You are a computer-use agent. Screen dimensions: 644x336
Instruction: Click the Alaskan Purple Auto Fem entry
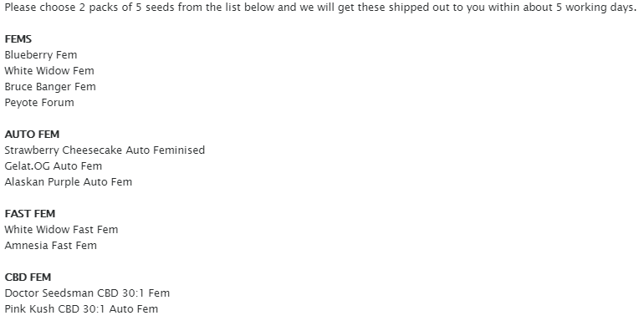coord(68,182)
